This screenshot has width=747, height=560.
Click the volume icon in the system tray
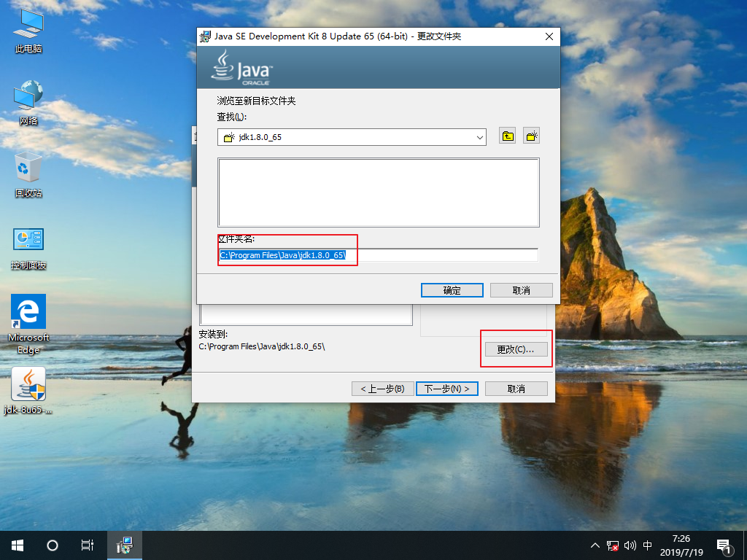630,545
